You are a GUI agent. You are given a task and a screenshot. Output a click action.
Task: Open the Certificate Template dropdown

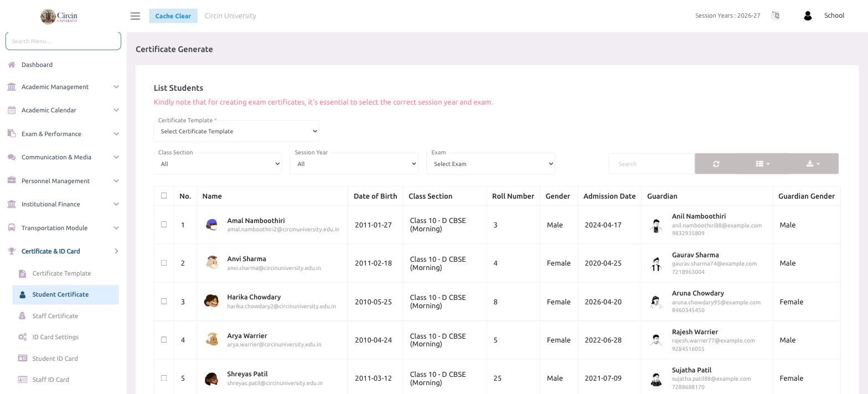[x=236, y=131]
